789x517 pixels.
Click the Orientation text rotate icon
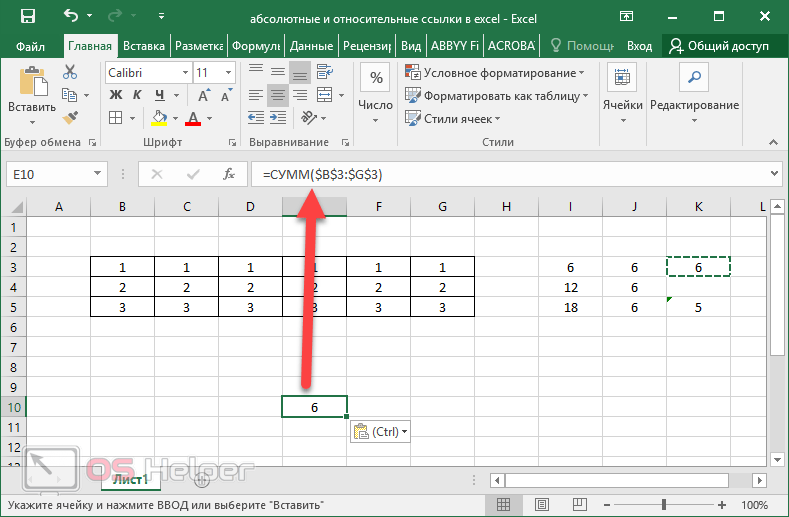[308, 118]
